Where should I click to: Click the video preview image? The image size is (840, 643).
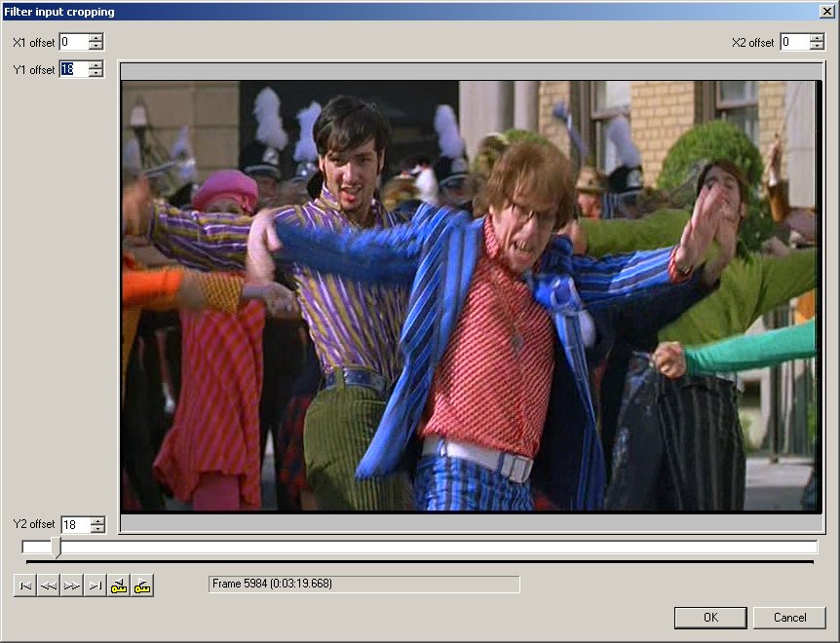coord(471,296)
